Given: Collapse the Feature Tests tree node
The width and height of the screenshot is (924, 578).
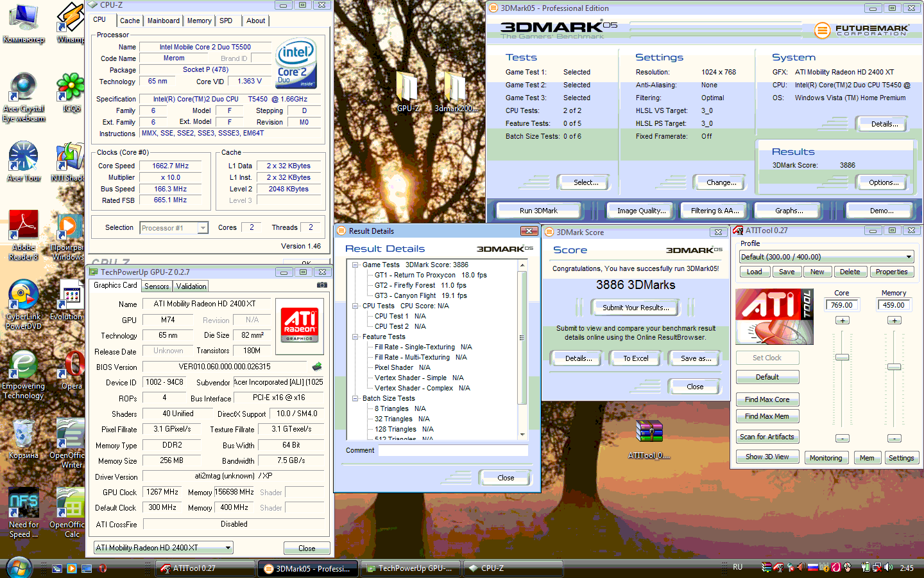Looking at the screenshot, I should click(355, 337).
